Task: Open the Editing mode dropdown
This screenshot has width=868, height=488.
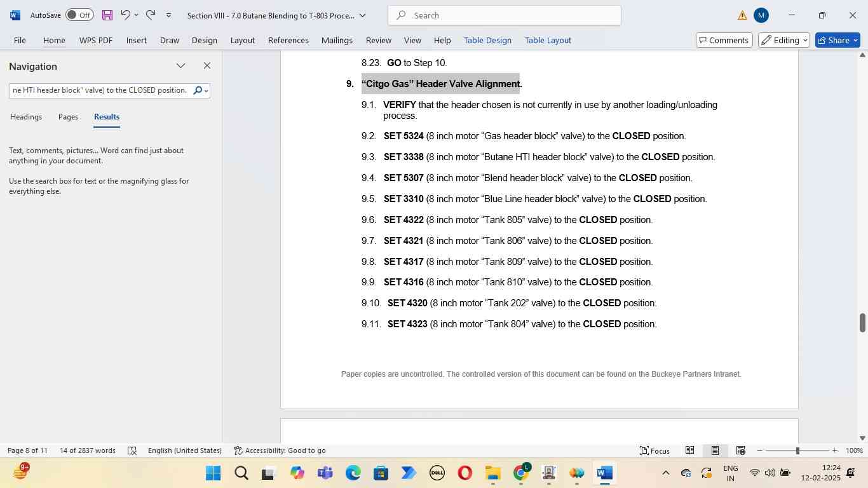Action: pos(784,40)
